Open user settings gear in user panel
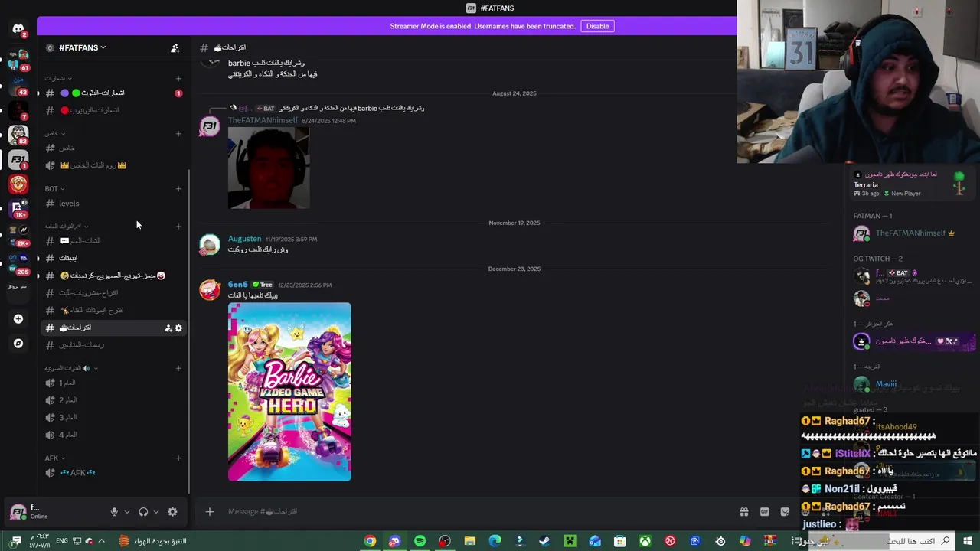Screen dimensions: 980x551 [x=172, y=512]
